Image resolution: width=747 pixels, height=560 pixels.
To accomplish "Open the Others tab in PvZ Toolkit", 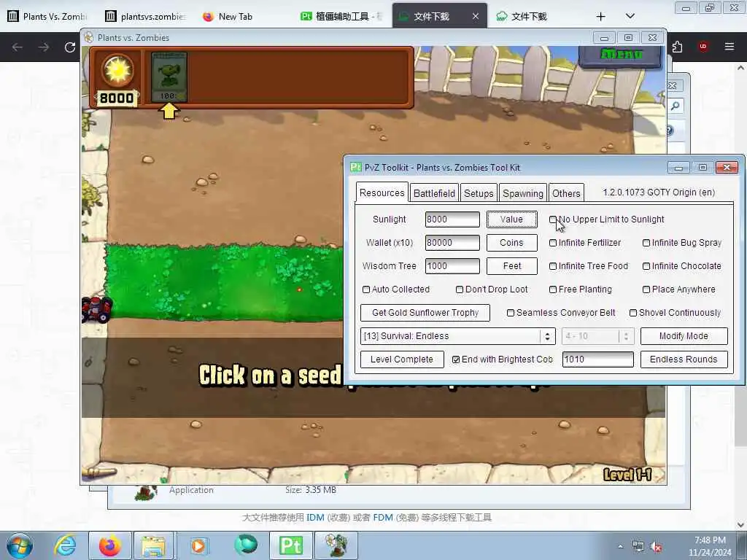I will coord(566,193).
